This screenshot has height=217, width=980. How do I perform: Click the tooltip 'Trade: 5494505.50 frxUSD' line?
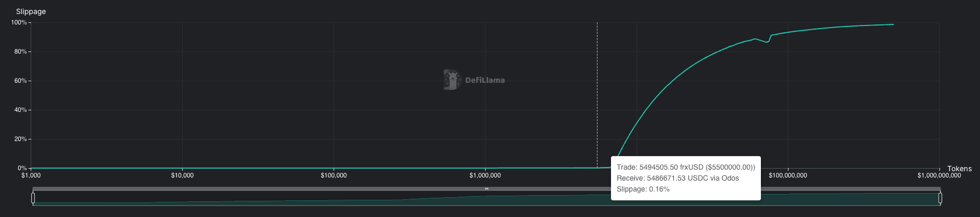tap(685, 167)
